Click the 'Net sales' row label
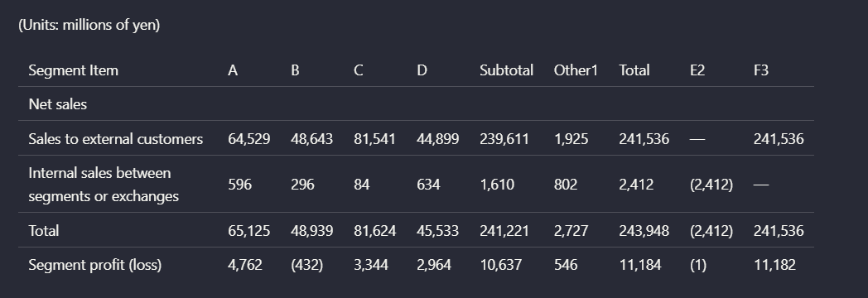Viewport: 868px width, 298px height. tap(58, 104)
